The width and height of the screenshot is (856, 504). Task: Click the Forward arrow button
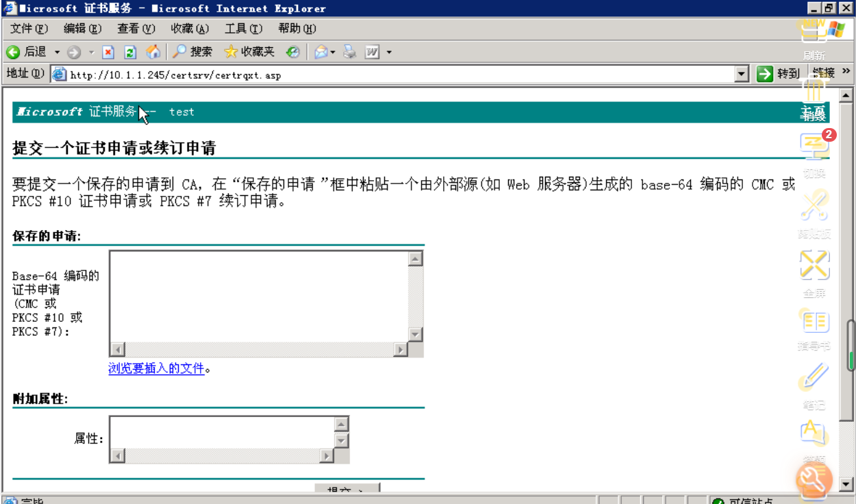(74, 52)
